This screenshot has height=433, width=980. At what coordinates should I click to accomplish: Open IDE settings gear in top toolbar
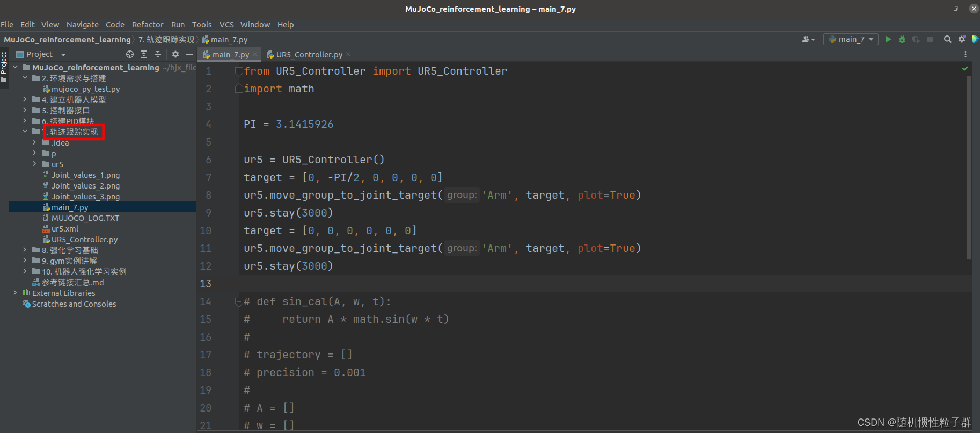click(962, 39)
